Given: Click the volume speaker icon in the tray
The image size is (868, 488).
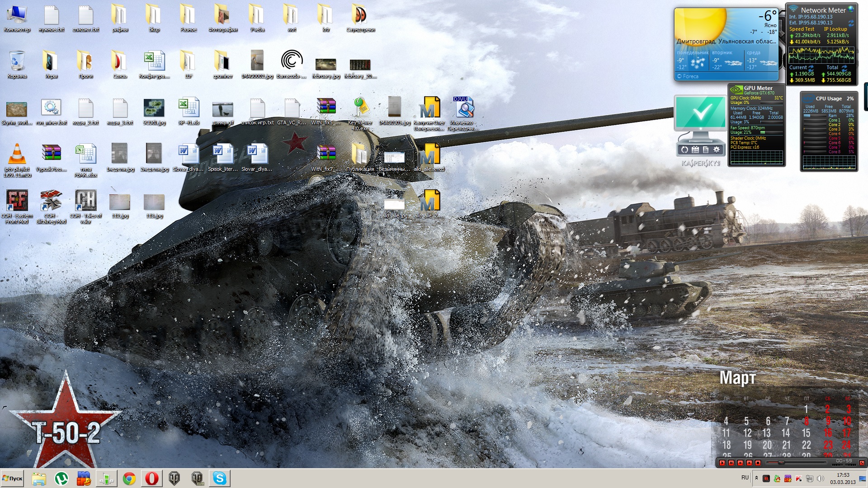Looking at the screenshot, I should pos(821,479).
